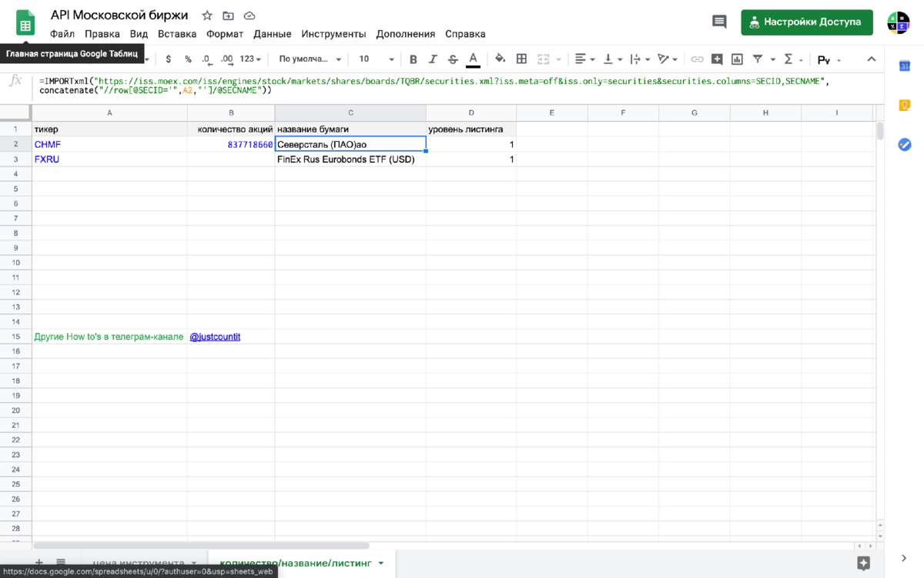
Task: Follow the @justcountit link
Action: coord(215,337)
